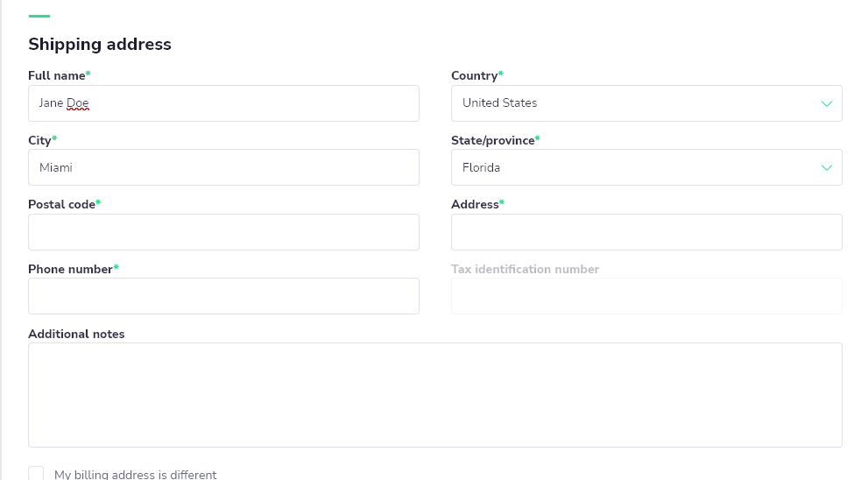Screen dimensions: 868x480
Task: Click the 'Additional notes' label
Action: 76,334
